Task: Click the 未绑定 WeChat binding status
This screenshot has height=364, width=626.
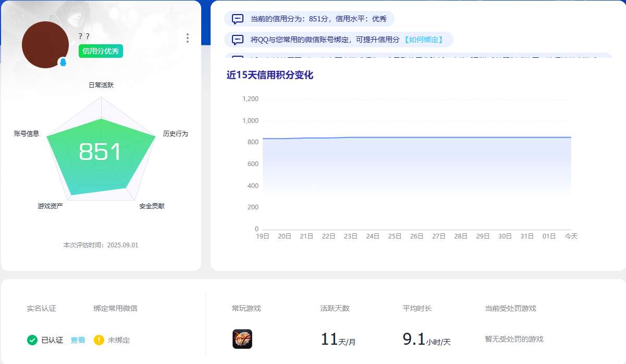Action: pos(119,340)
